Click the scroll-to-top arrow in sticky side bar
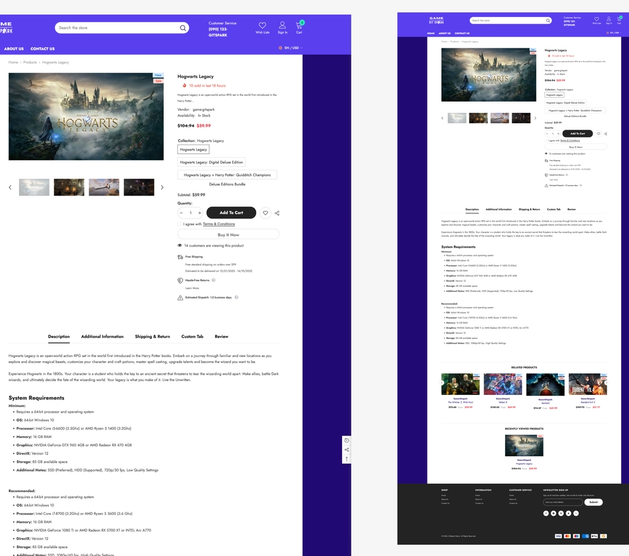 click(347, 459)
